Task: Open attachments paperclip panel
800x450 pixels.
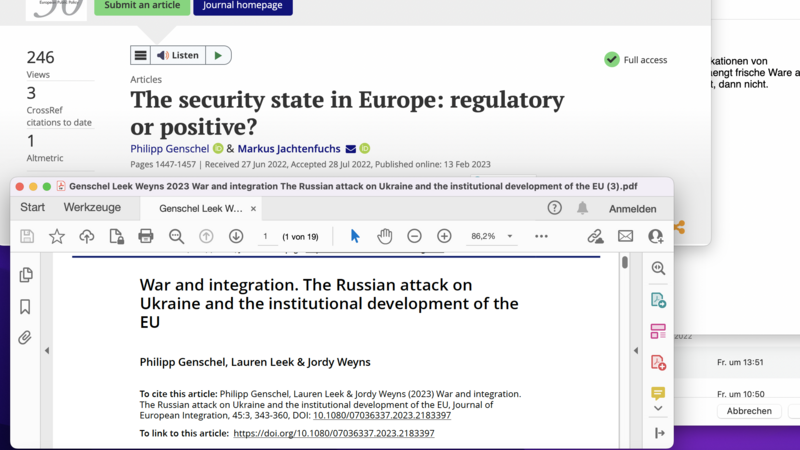Action: (x=25, y=338)
